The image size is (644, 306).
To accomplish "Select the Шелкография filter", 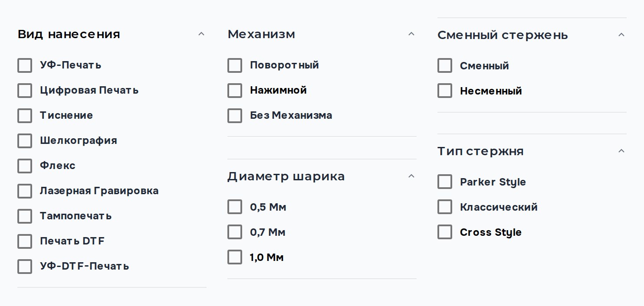I will [x=25, y=141].
